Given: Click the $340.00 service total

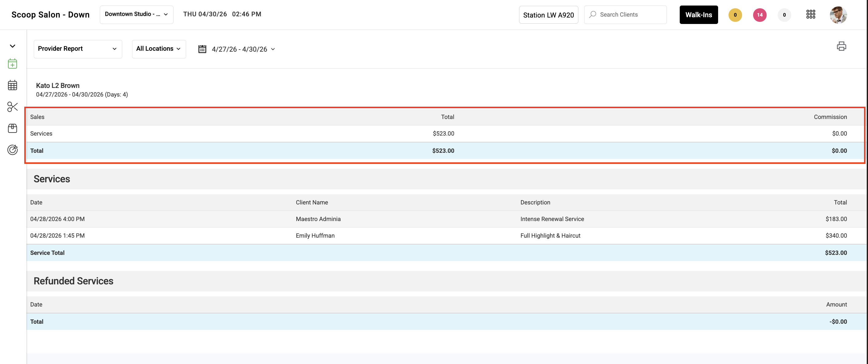Looking at the screenshot, I should pos(836,236).
